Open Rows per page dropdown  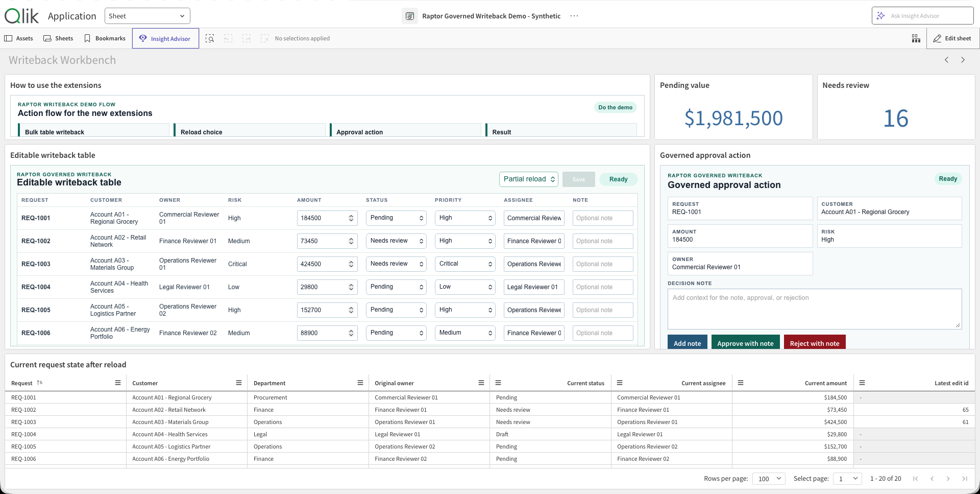pos(770,479)
